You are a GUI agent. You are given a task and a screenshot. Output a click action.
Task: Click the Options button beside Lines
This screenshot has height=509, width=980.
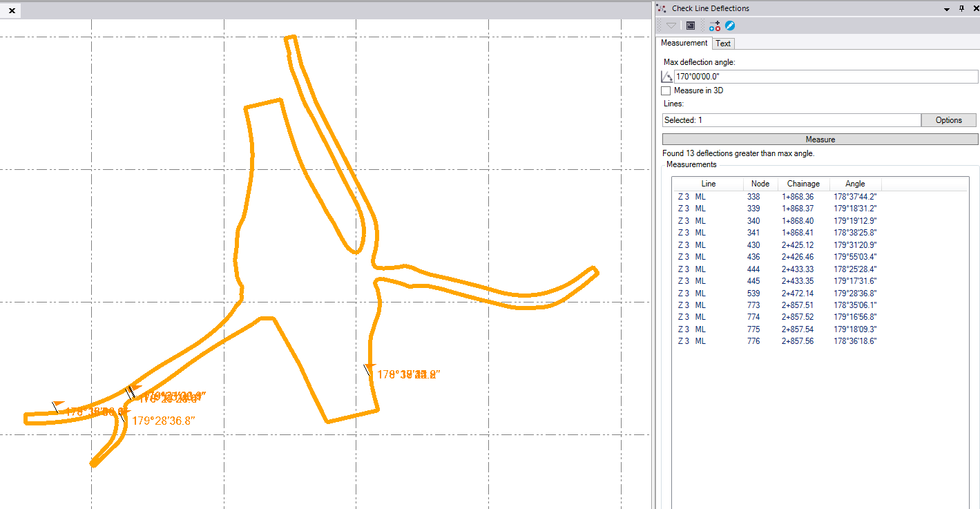click(948, 120)
